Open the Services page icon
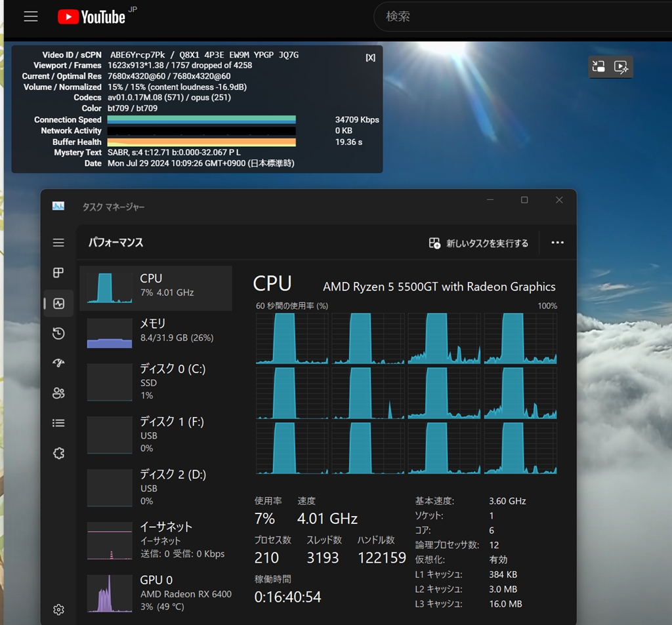 (x=58, y=453)
